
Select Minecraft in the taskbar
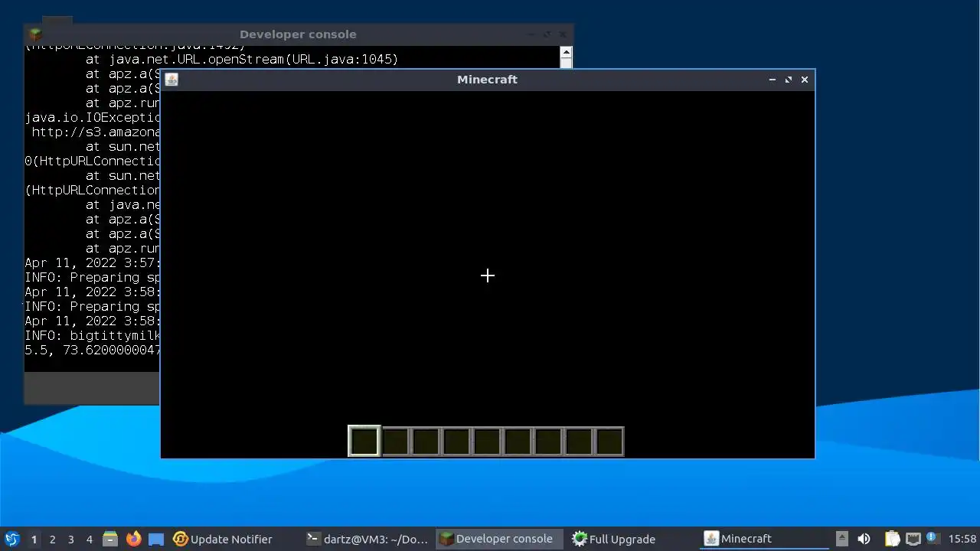[766, 539]
